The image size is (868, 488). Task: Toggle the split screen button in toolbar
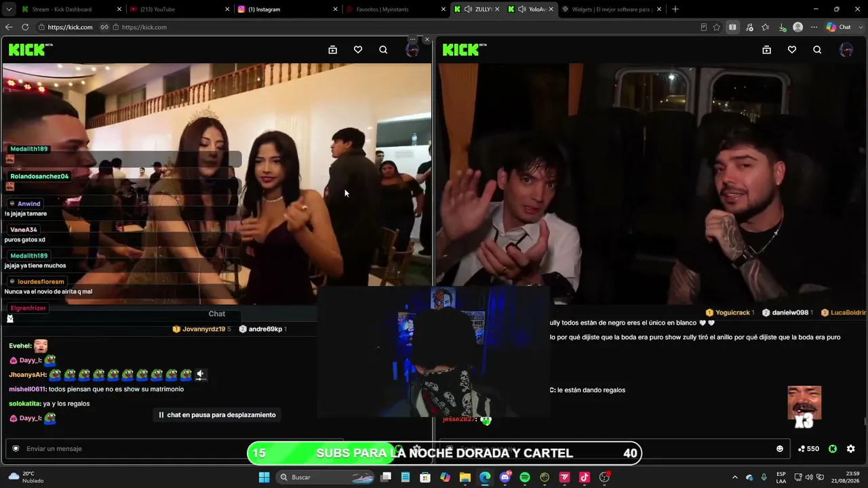click(732, 27)
